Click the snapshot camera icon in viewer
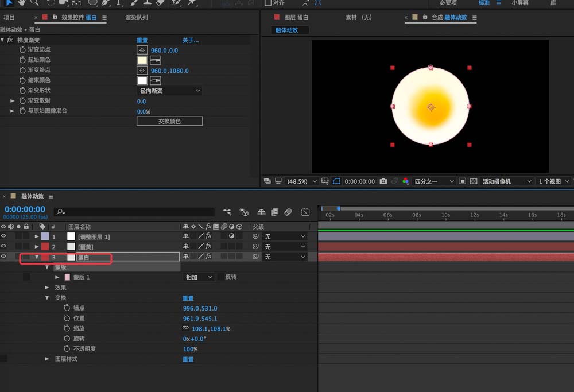This screenshot has height=392, width=574. [x=383, y=181]
